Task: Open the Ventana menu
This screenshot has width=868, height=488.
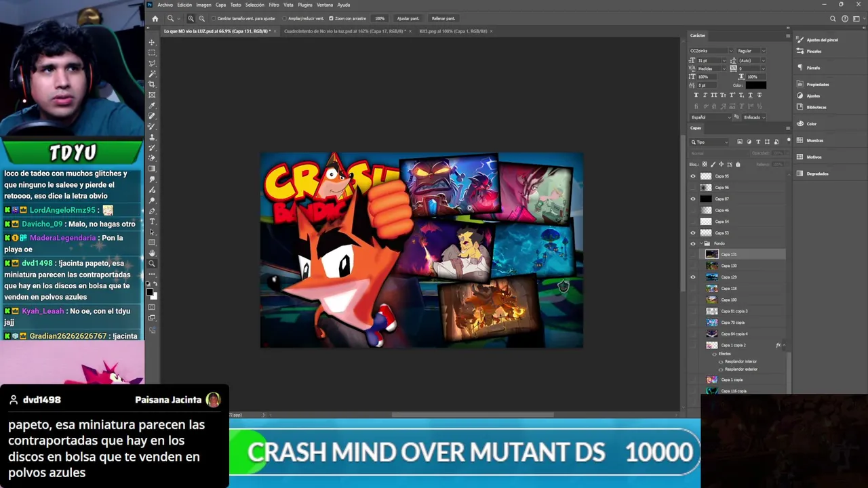Action: pos(325,5)
